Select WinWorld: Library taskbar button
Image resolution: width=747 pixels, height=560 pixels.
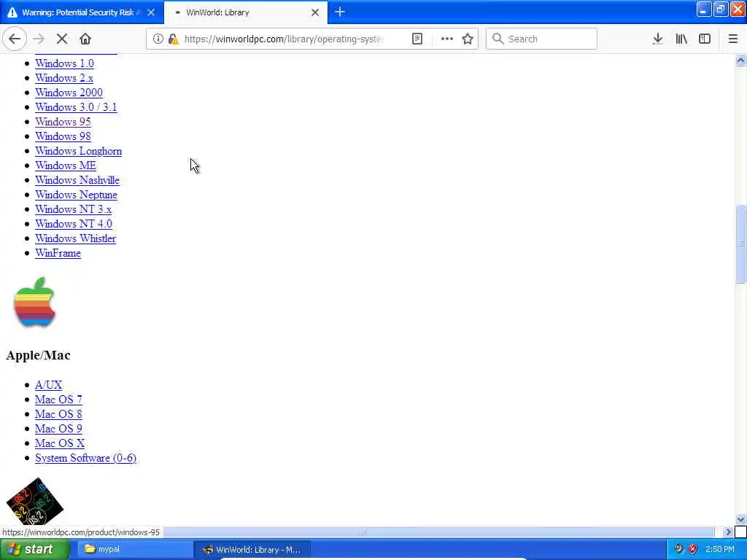click(253, 550)
